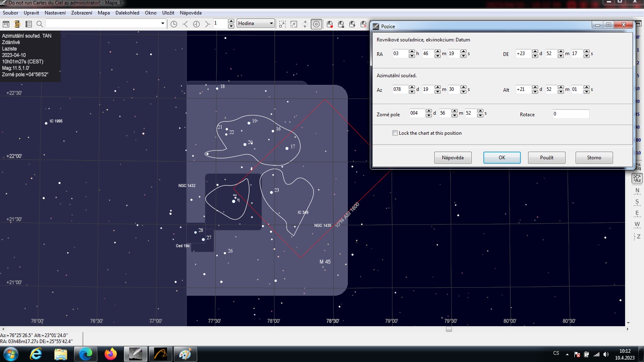Expand the object search combo box
Screen dimensions: 644x362
point(163,23)
